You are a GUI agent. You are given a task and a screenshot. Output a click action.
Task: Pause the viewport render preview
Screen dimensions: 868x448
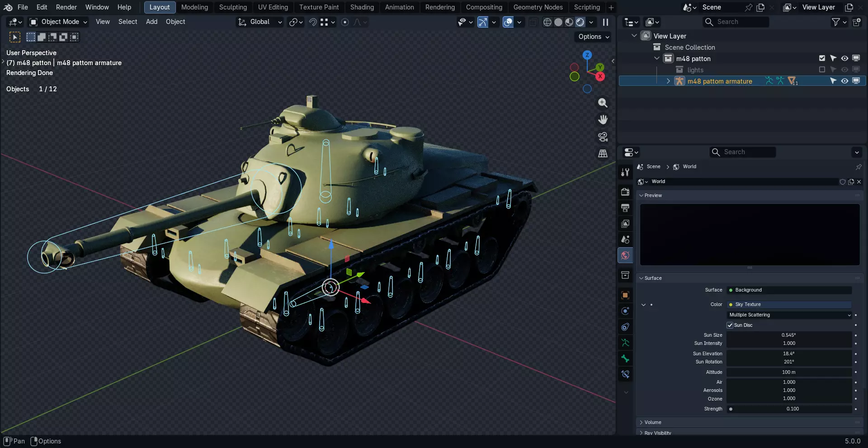tap(605, 22)
